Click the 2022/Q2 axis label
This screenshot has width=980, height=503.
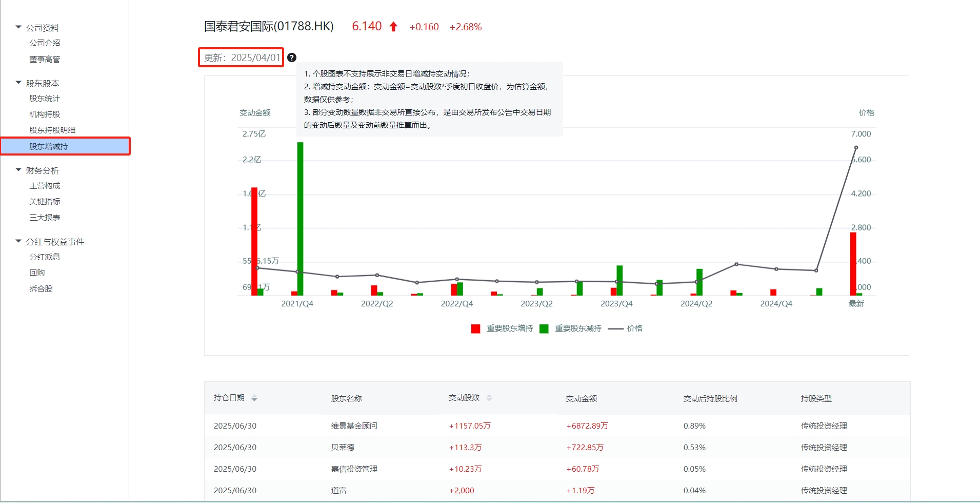[377, 304]
